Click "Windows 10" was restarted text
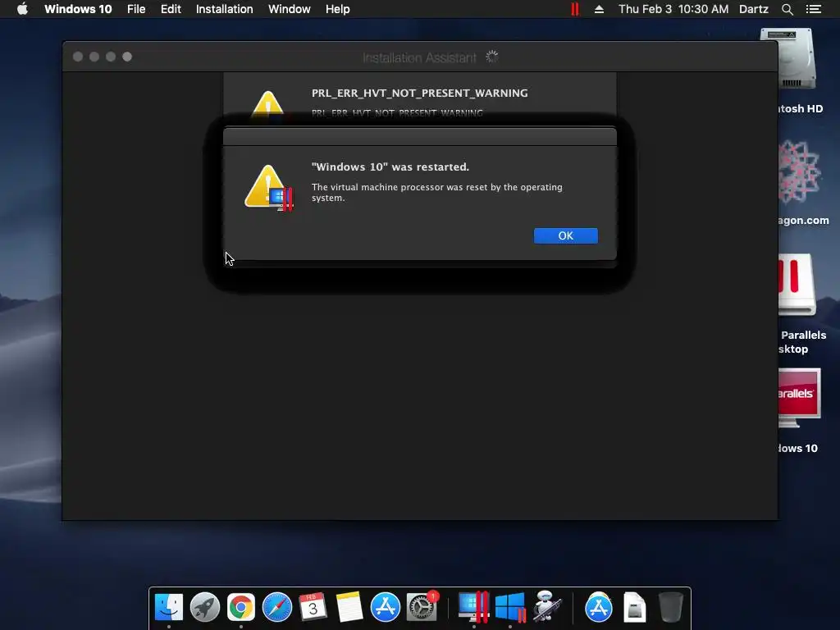The image size is (840, 630). tap(390, 167)
